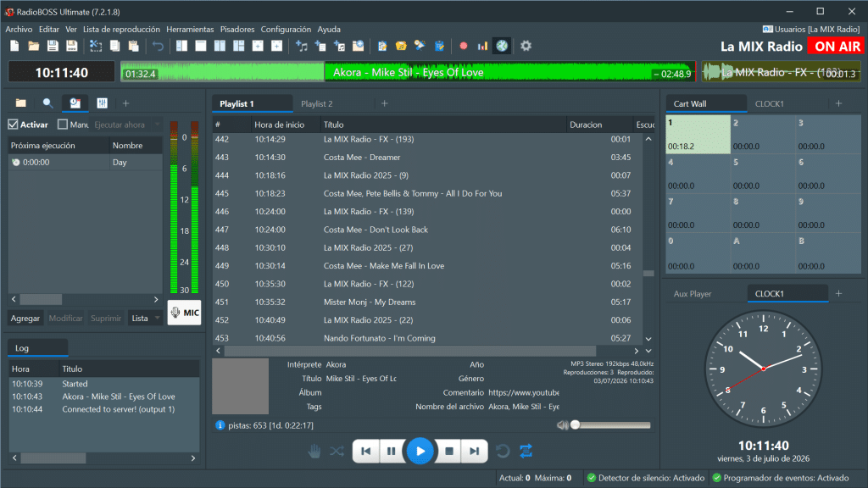The image size is (868, 488).
Task: Click the globe broadcast icon in toolbar
Action: [502, 46]
